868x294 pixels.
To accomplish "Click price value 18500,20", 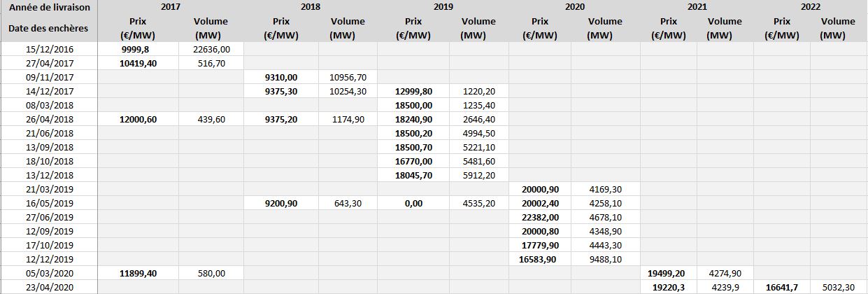I will pos(413,133).
